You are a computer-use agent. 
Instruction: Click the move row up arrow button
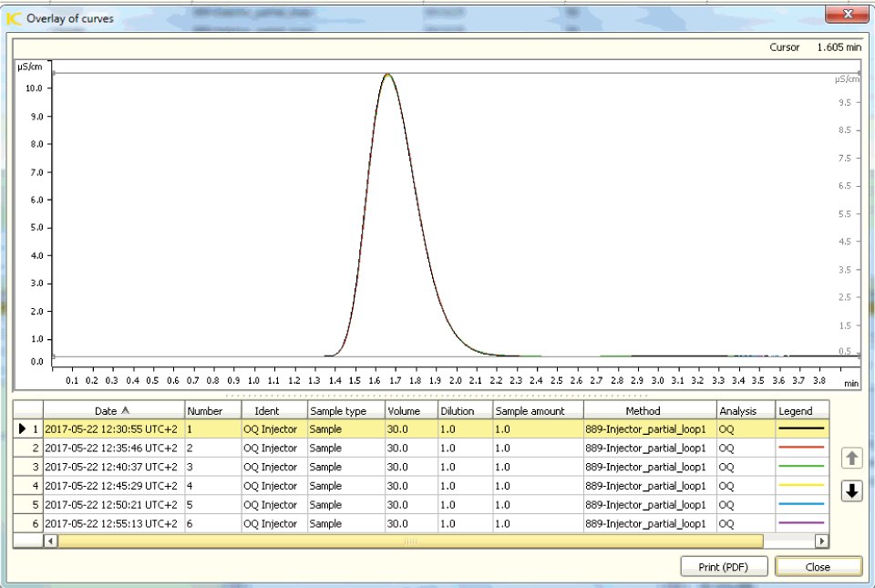click(x=851, y=459)
